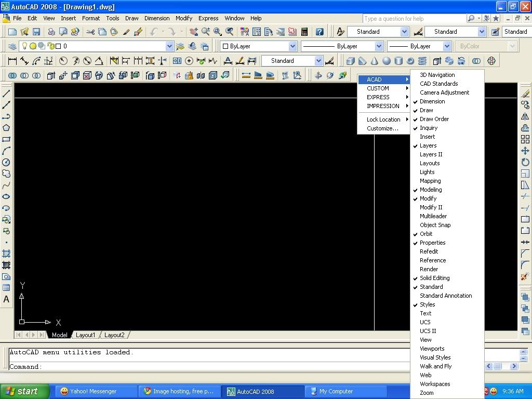
Task: Select the Revision Cloud tool
Action: [x=6, y=174]
